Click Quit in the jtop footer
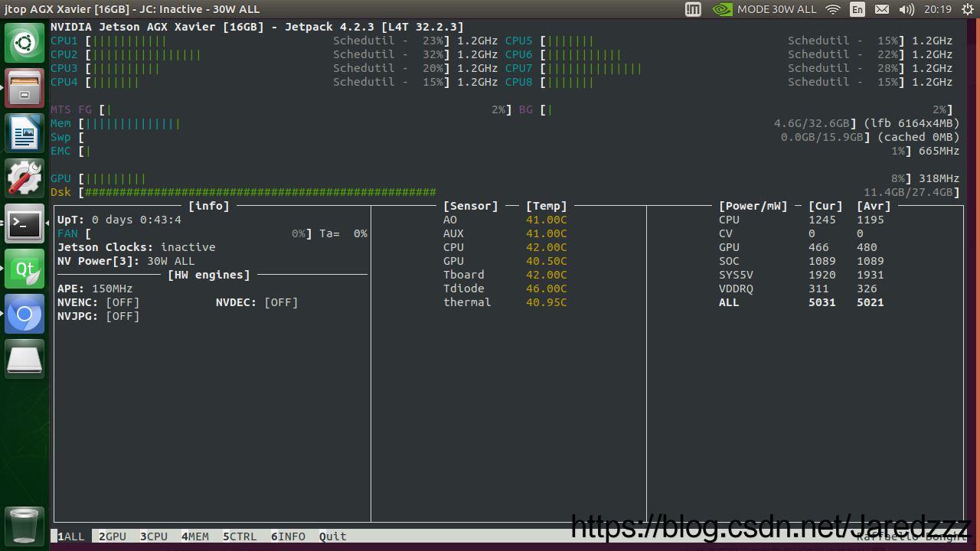980x551 pixels. 333,536
